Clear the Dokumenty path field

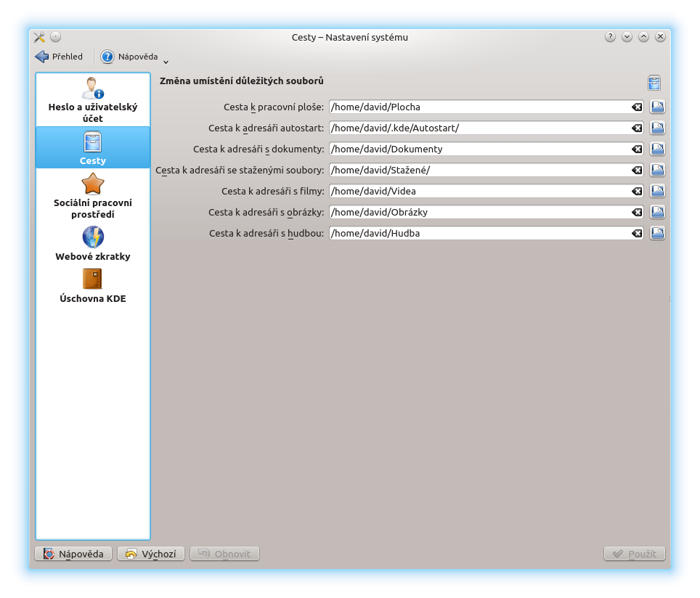coord(637,149)
